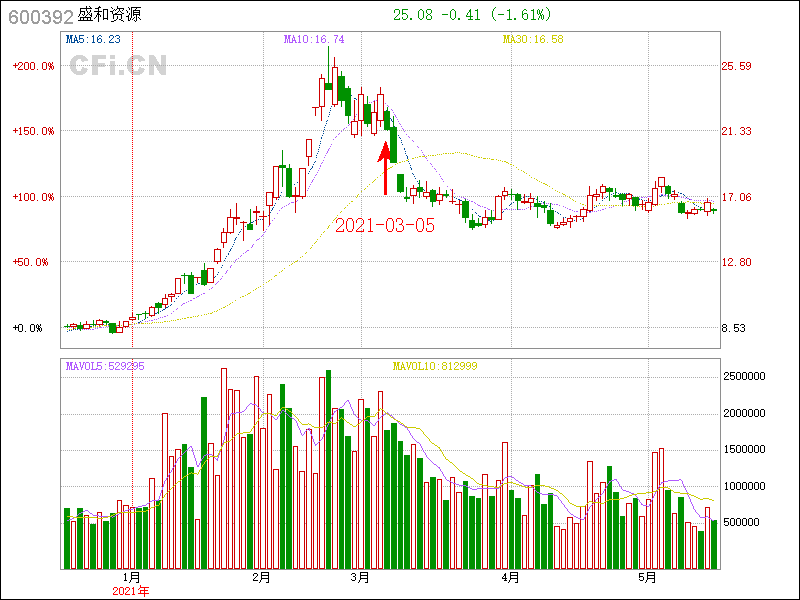Click the MAVOL10:812999 volume label
800x600 pixels.
click(x=435, y=366)
